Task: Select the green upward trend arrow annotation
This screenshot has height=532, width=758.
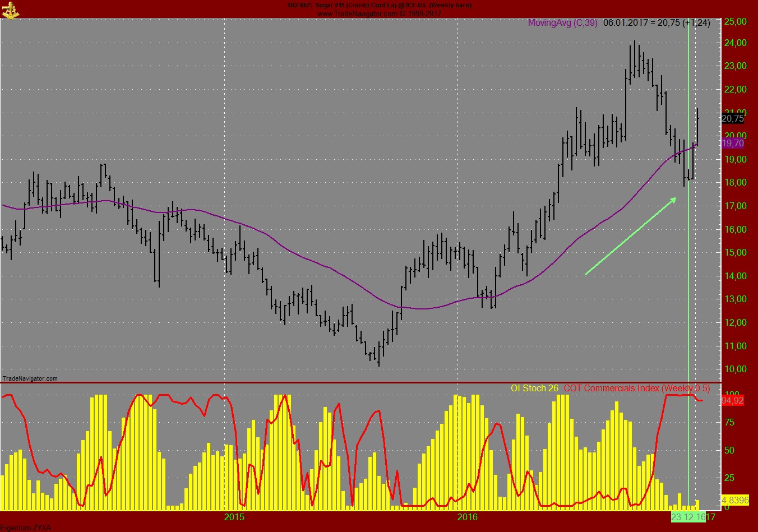Action: (631, 235)
